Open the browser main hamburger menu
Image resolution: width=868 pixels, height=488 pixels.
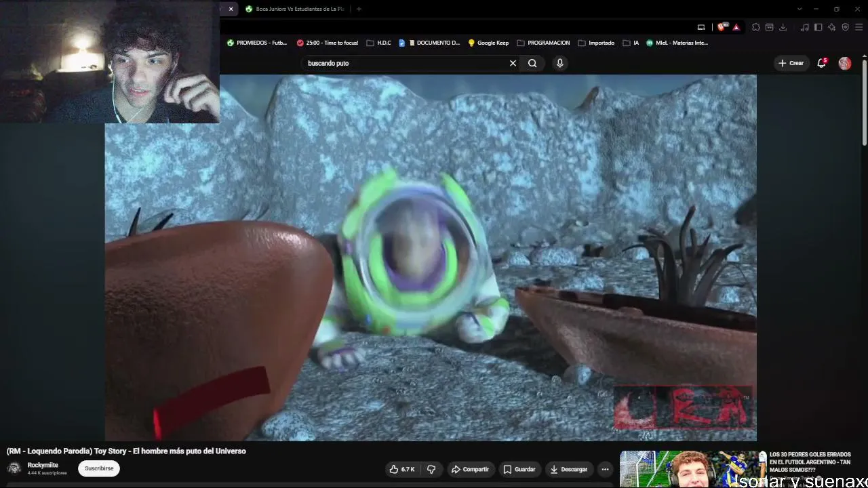pyautogui.click(x=859, y=27)
